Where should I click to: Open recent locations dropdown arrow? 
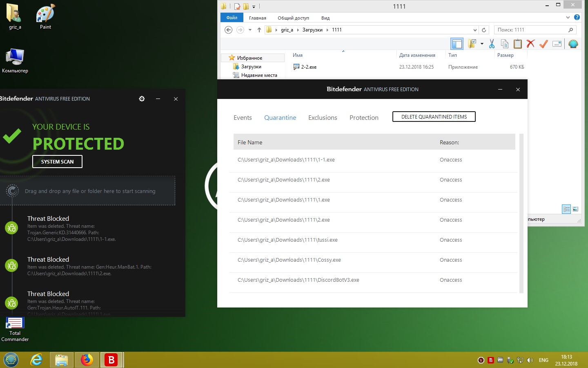[x=250, y=30]
